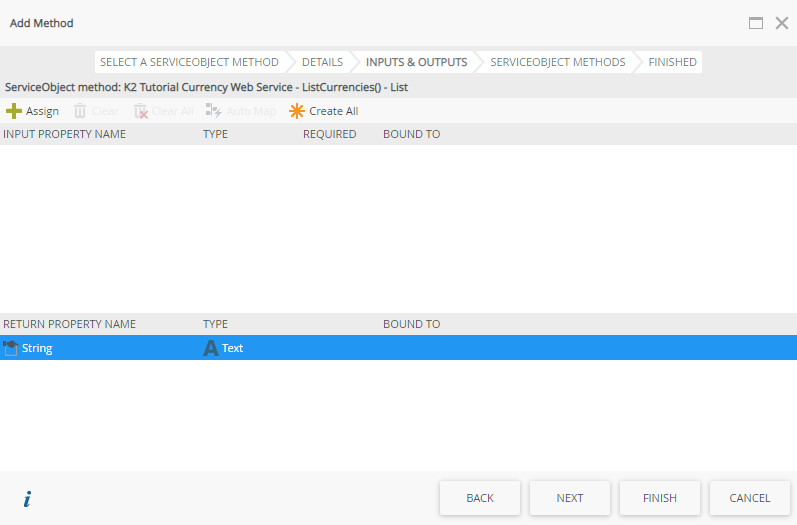Click the Create All label

tap(333, 111)
